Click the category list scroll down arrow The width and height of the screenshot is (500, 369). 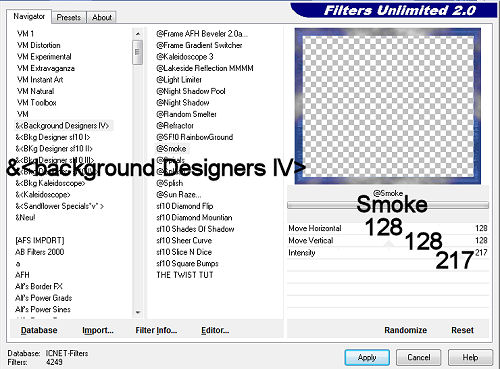pyautogui.click(x=138, y=312)
